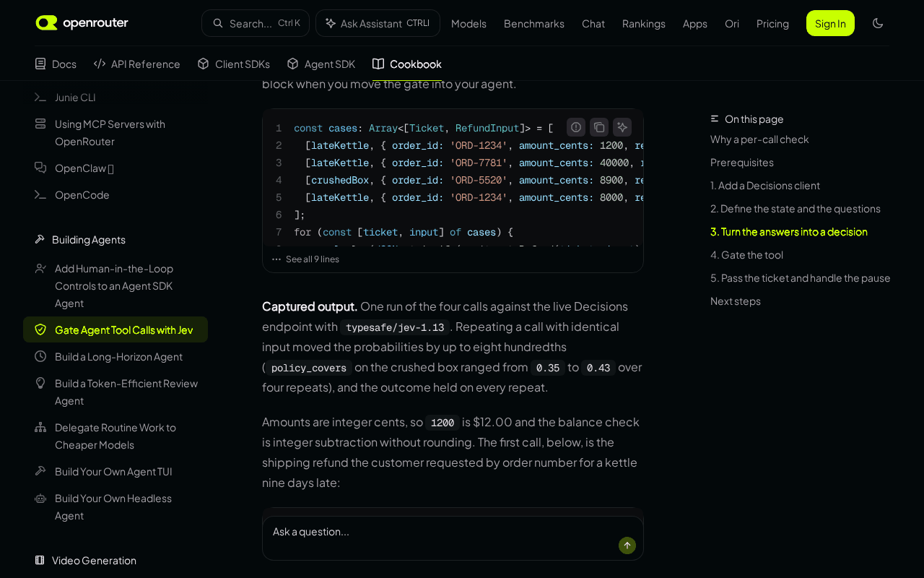Image resolution: width=924 pixels, height=578 pixels.
Task: Open the Ori menu item
Action: point(732,23)
